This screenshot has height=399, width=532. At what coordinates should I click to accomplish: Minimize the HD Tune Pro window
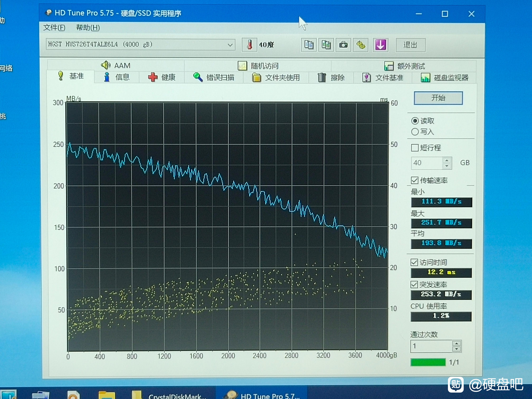(x=419, y=14)
